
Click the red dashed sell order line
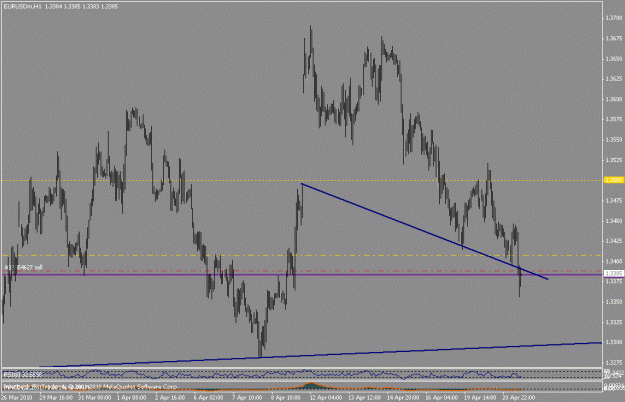point(301,271)
